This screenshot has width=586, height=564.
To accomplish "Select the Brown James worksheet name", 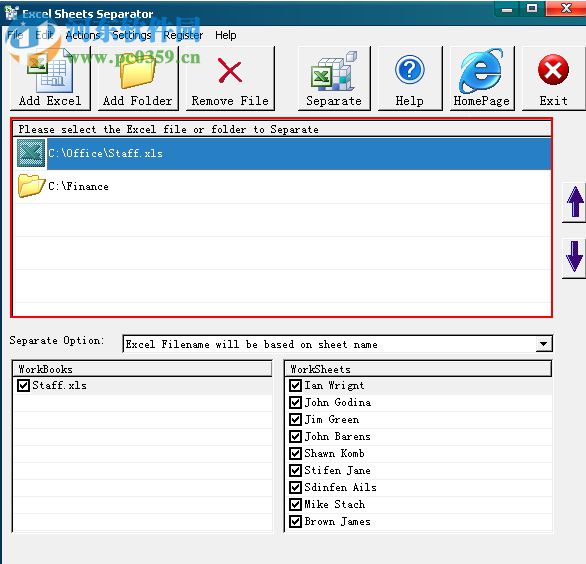I will point(337,521).
